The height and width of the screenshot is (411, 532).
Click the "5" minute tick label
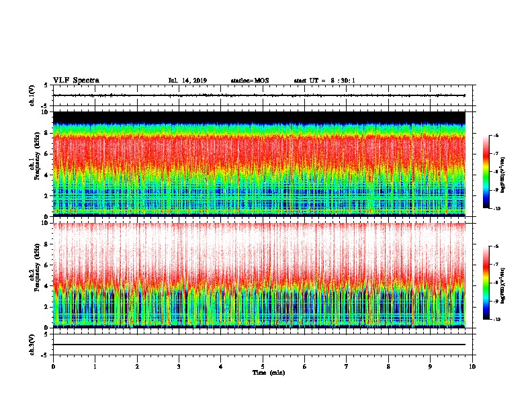263,367
